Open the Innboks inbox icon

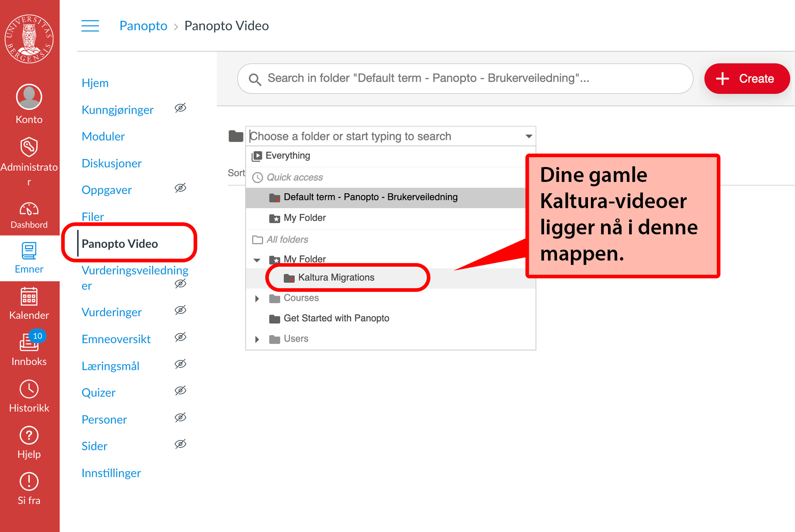point(29,343)
